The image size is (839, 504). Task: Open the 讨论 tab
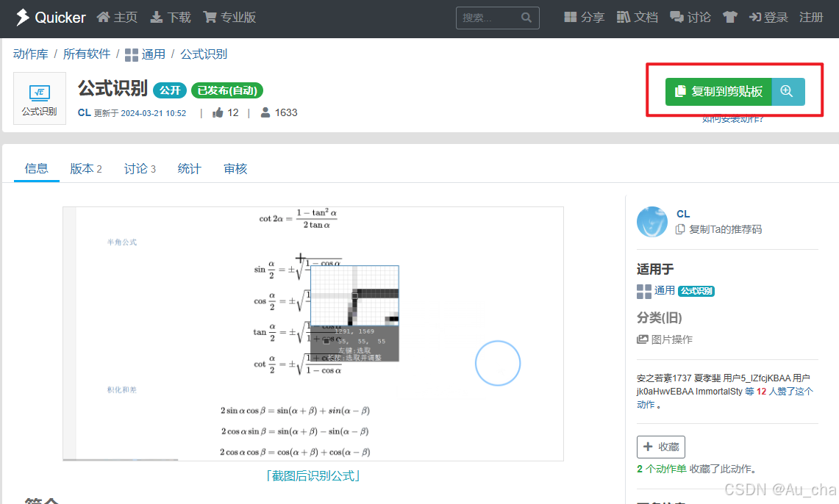[137, 168]
